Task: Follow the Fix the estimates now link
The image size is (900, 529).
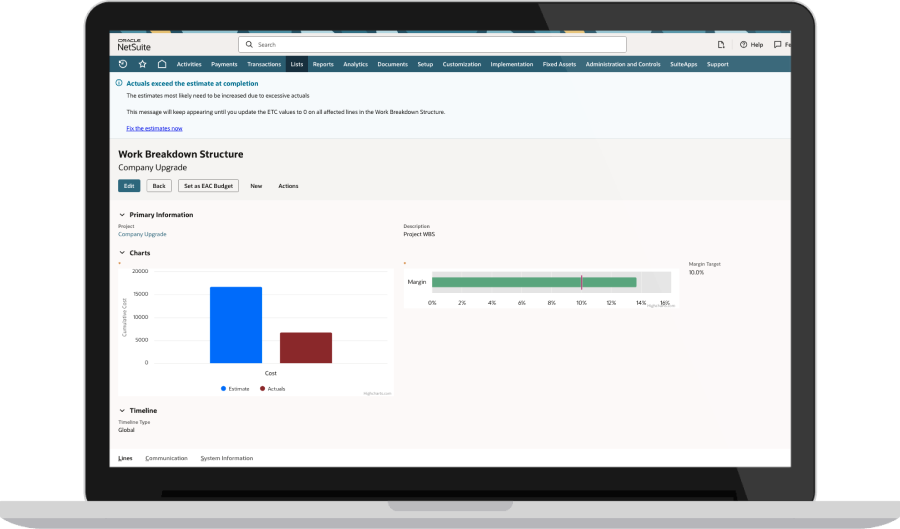Action: click(x=154, y=128)
